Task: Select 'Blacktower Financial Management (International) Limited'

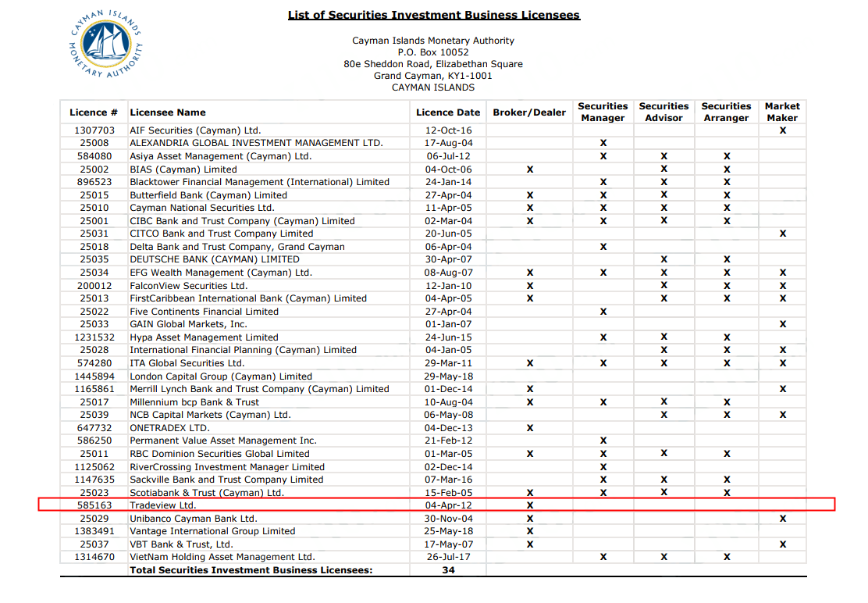Action: (260, 182)
